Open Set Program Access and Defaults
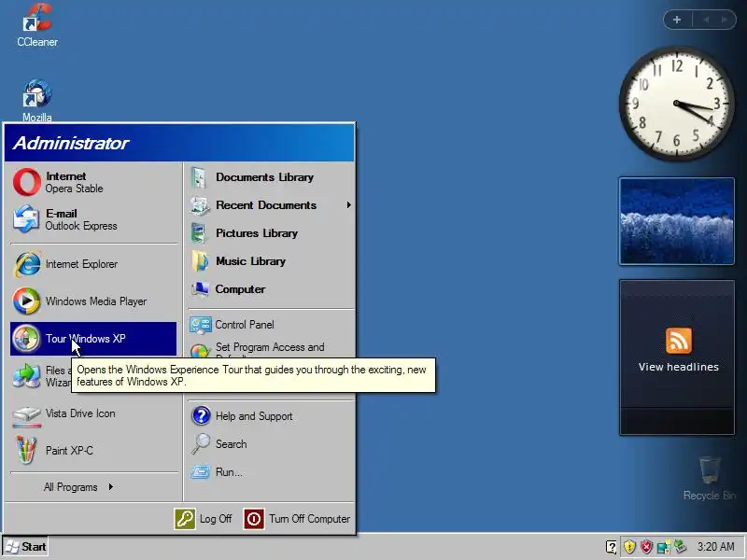The image size is (747, 560). pos(271,350)
